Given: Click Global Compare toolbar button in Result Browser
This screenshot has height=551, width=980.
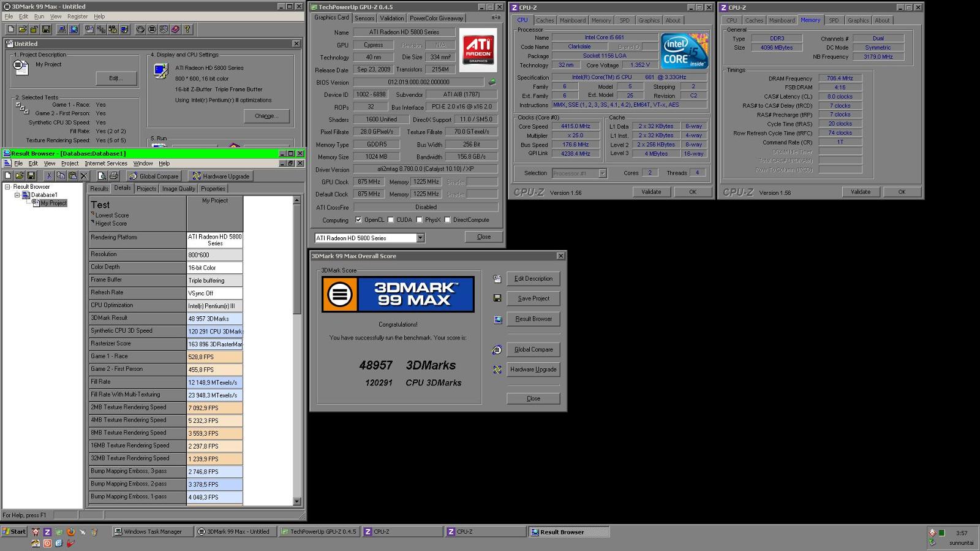Looking at the screenshot, I should click(153, 177).
